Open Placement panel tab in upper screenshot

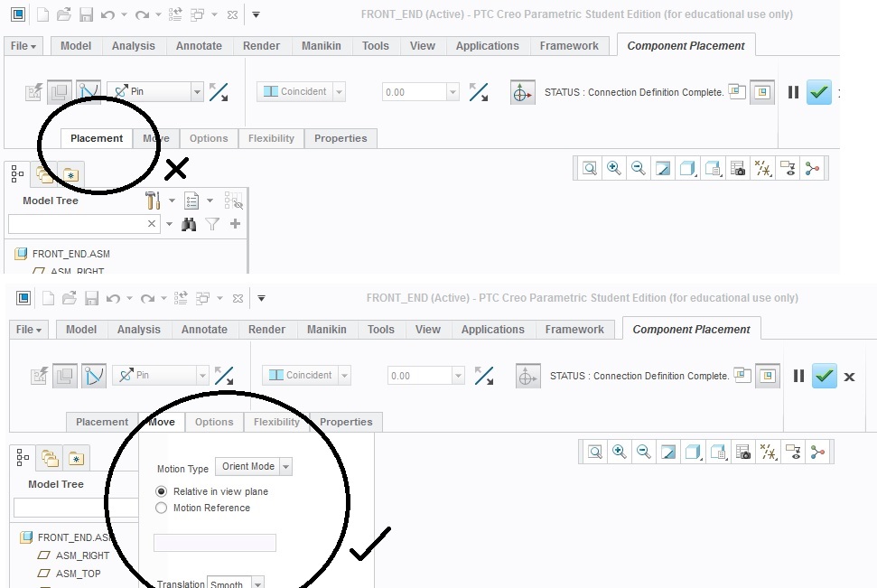(x=97, y=138)
